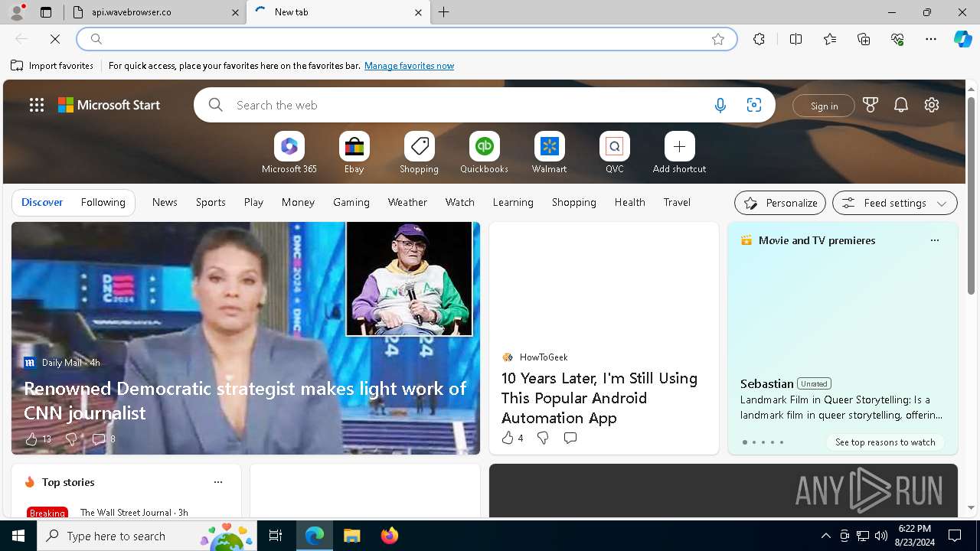
Task: Open the Sports category
Action: [211, 202]
